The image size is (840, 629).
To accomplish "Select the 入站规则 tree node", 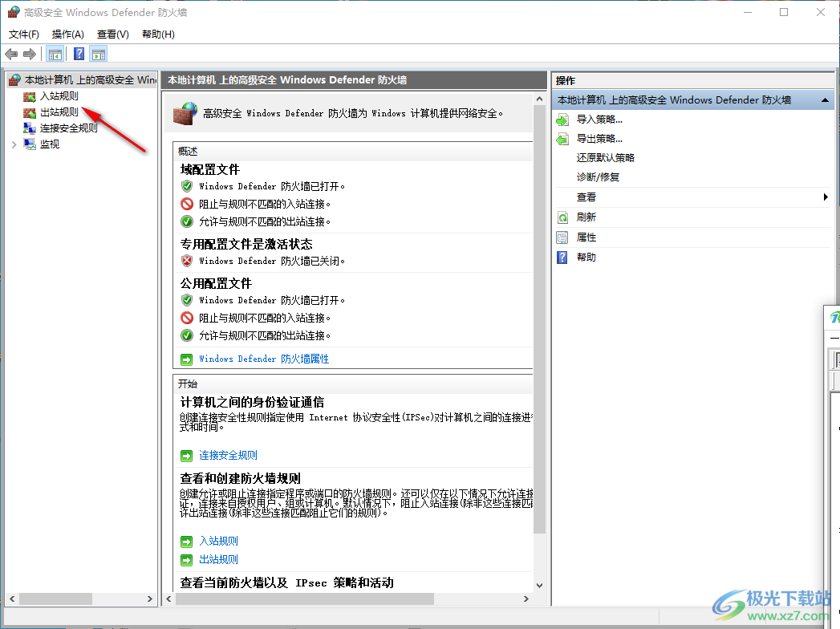I will click(x=59, y=96).
